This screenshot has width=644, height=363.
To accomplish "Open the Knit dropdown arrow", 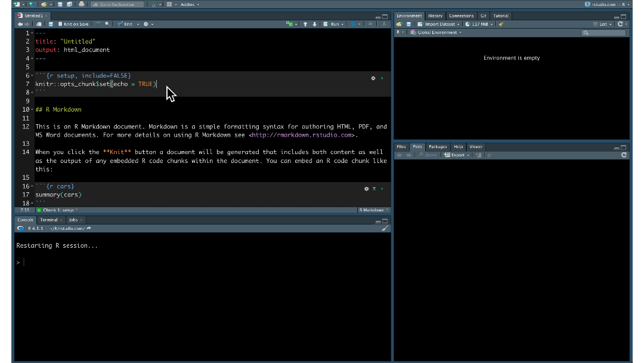I will coord(137,23).
